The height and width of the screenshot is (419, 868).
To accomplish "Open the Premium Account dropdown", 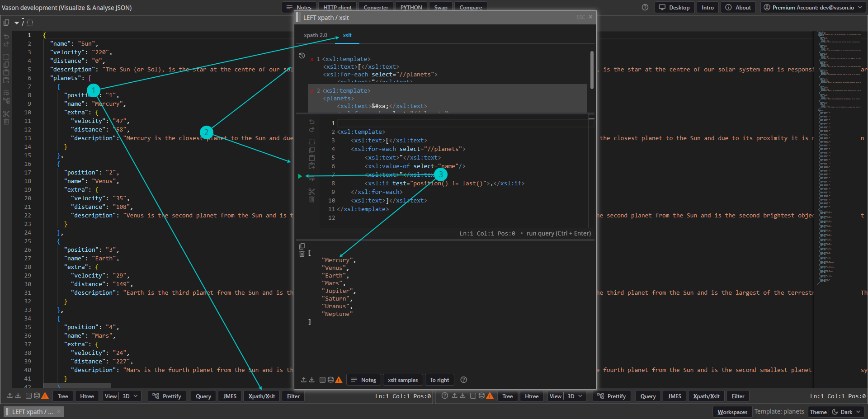I will click(x=812, y=7).
